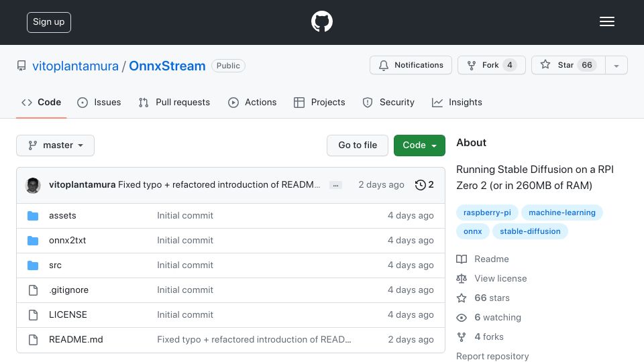Open vitoplantamura user profile link
This screenshot has width=644, height=362.
coord(76,66)
